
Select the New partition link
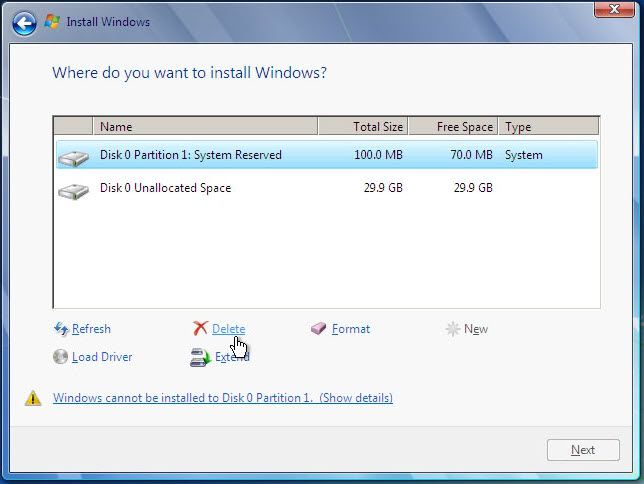pos(476,329)
